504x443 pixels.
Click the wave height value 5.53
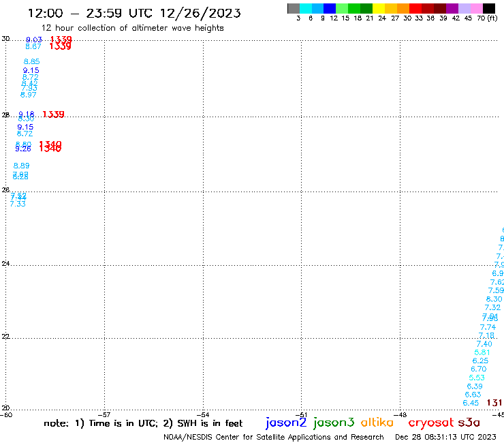(x=477, y=378)
